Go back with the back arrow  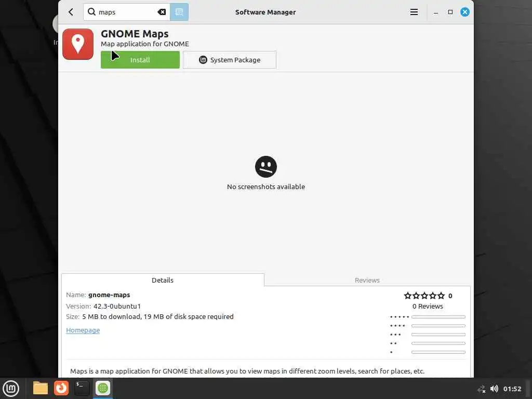pos(71,12)
